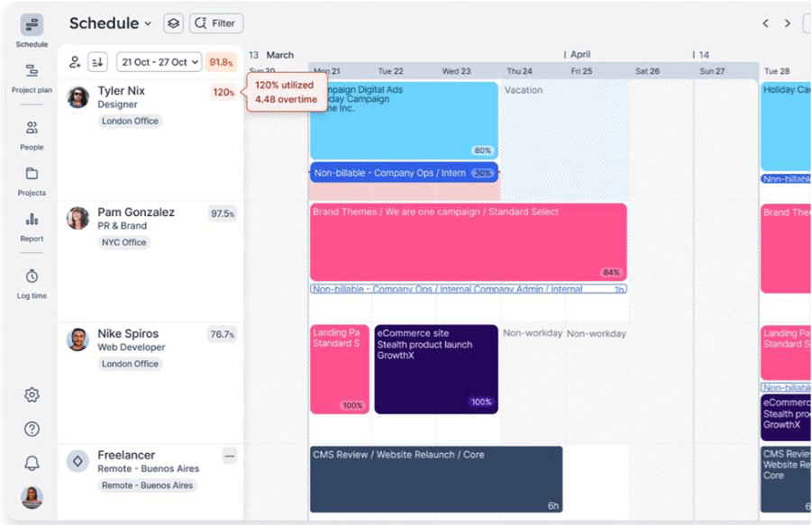Open the Projects folder section
This screenshot has width=812, height=525.
coord(32,181)
